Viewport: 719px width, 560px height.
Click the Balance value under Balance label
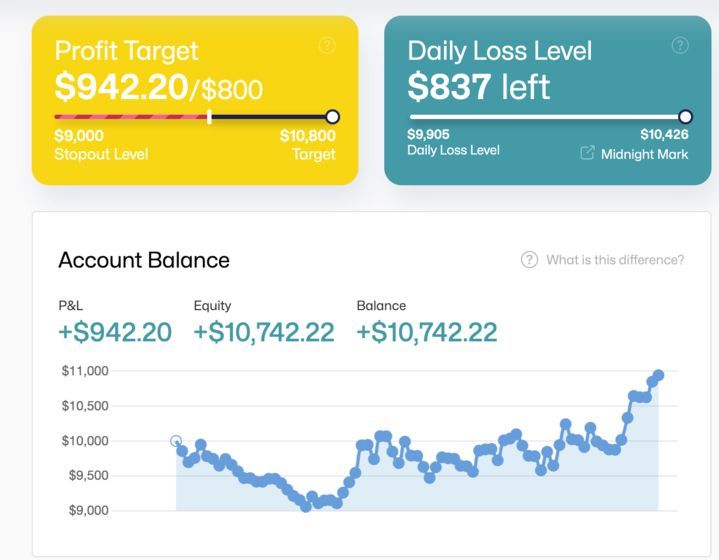coord(426,332)
